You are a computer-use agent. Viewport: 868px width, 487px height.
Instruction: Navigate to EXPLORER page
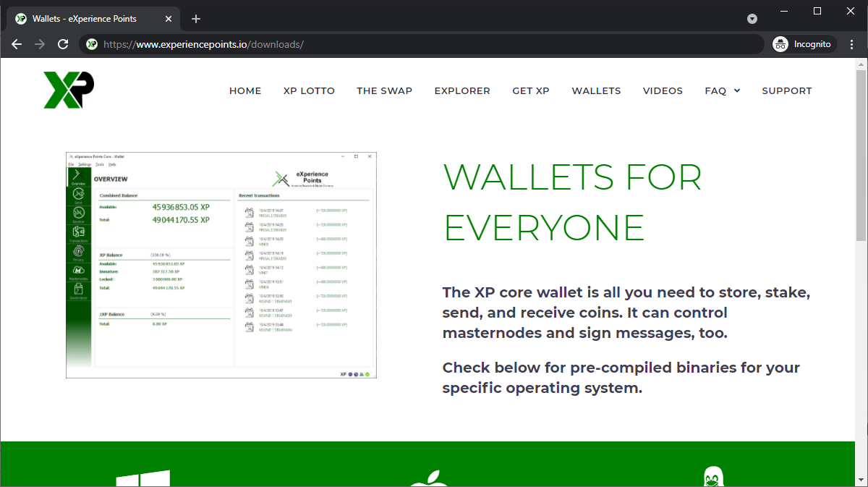[462, 90]
